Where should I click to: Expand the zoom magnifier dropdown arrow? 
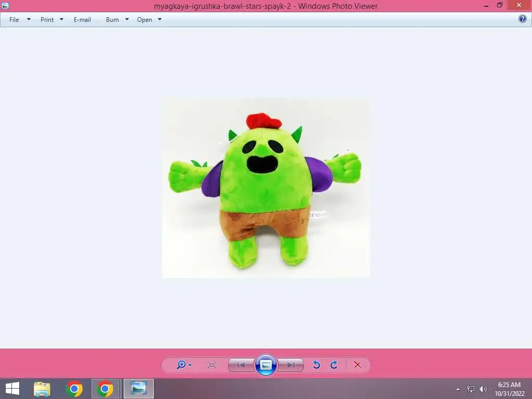point(190,365)
